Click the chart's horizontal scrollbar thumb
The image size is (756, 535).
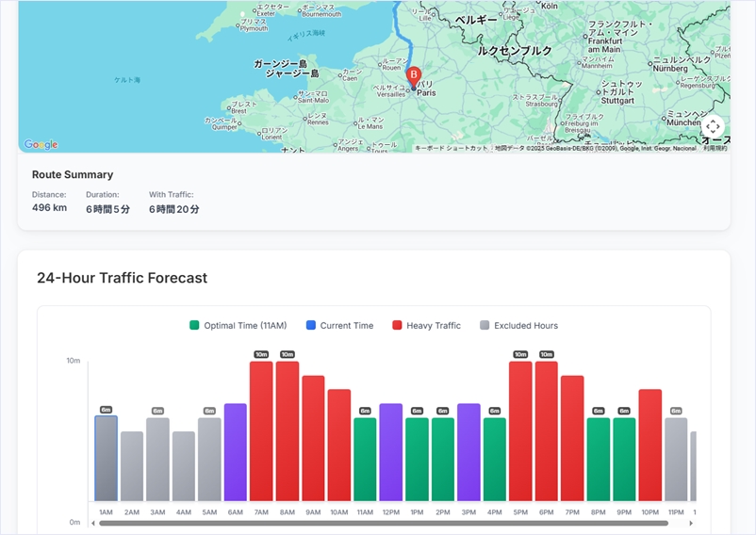coord(377,524)
